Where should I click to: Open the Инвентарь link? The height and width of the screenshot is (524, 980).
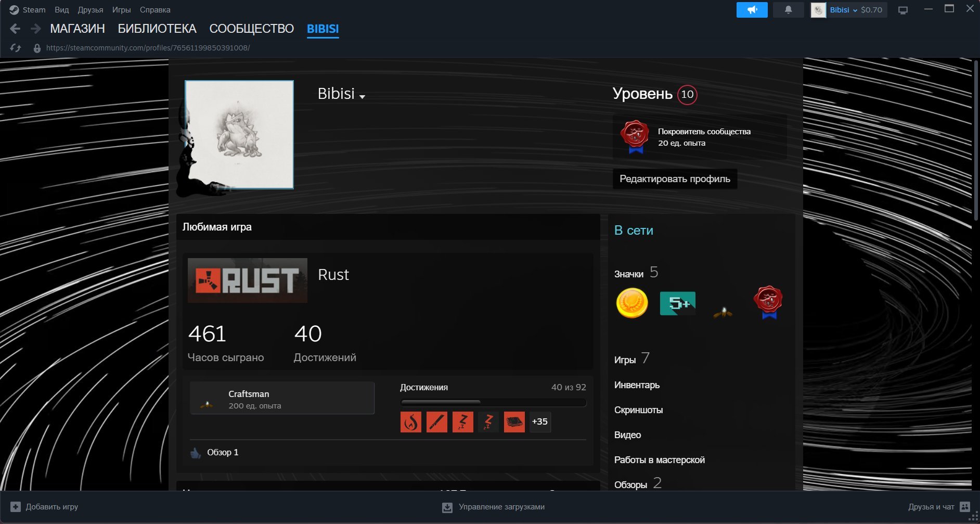[637, 385]
